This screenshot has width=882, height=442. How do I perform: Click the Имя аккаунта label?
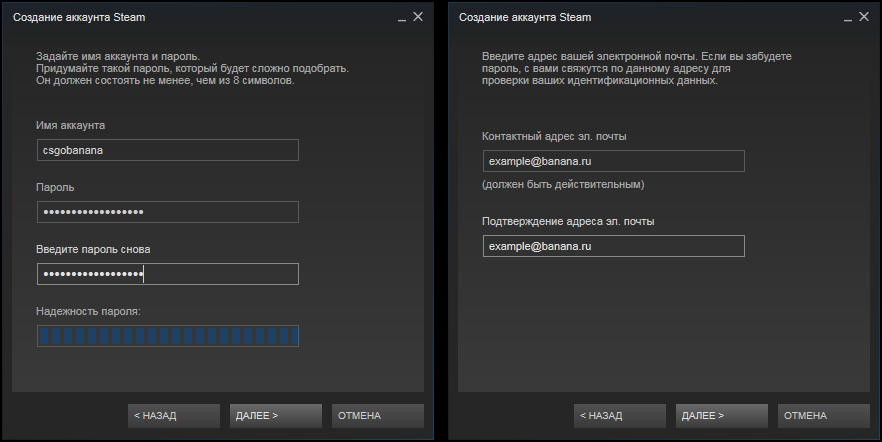[70, 125]
